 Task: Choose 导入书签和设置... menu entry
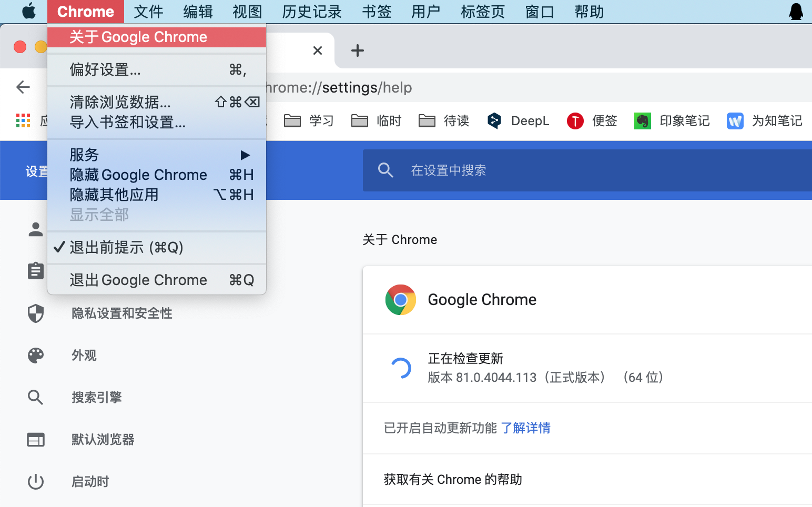click(157, 122)
